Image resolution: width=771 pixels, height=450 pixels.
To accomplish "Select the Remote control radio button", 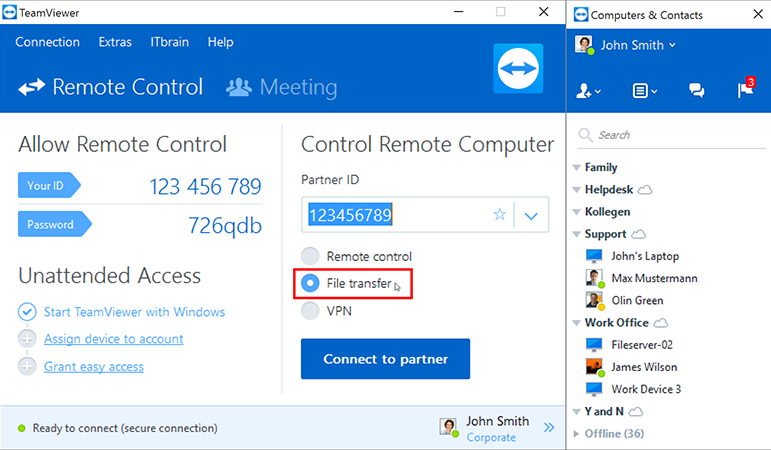I will (x=310, y=256).
